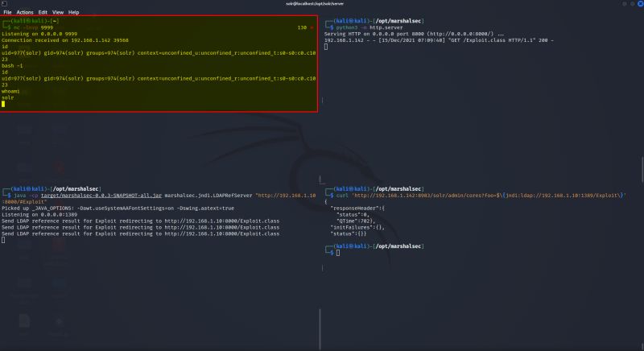This screenshot has height=351, width=644.
Task: Click 'Connection received on 192.168.1.142' line
Action: pyautogui.click(x=65, y=40)
